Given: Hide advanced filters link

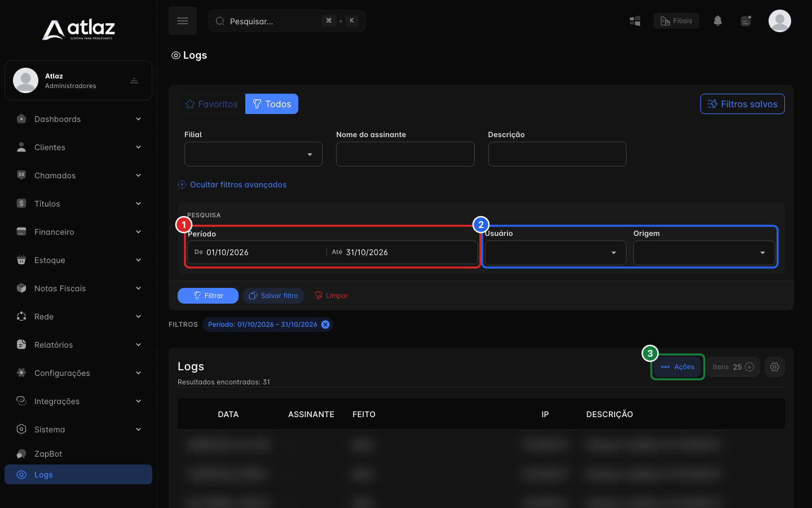Looking at the screenshot, I should tap(232, 185).
